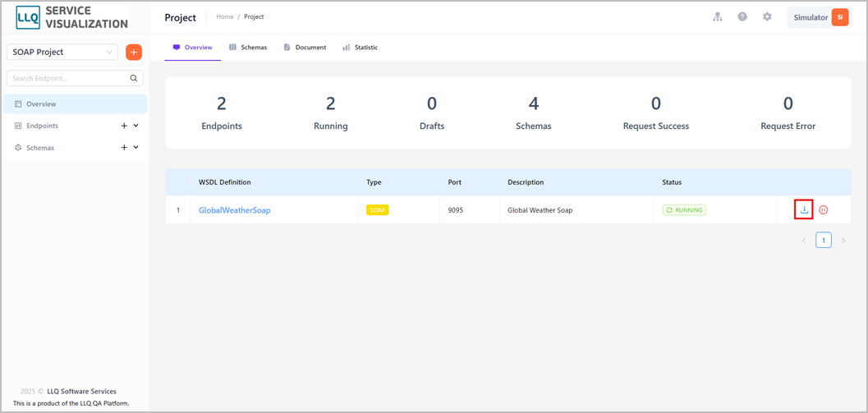This screenshot has width=868, height=413.
Task: Click the Endpoints sidebar icon
Action: pos(18,126)
